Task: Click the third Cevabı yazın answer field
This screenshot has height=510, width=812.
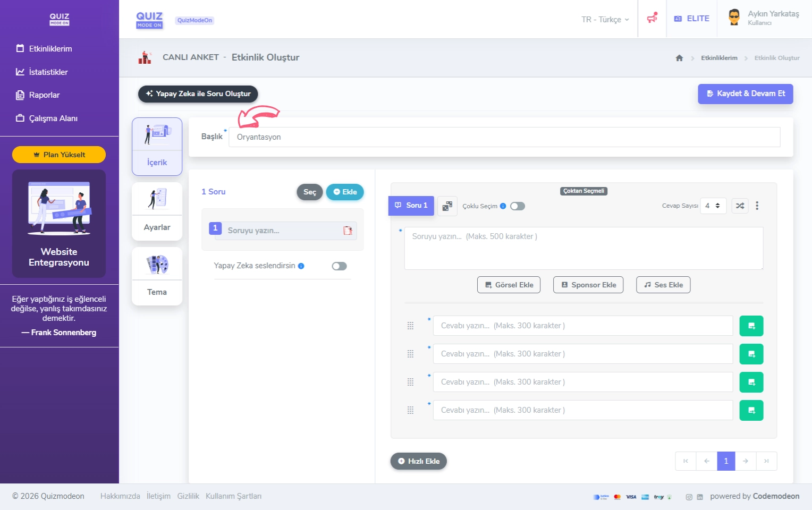Action: (583, 382)
